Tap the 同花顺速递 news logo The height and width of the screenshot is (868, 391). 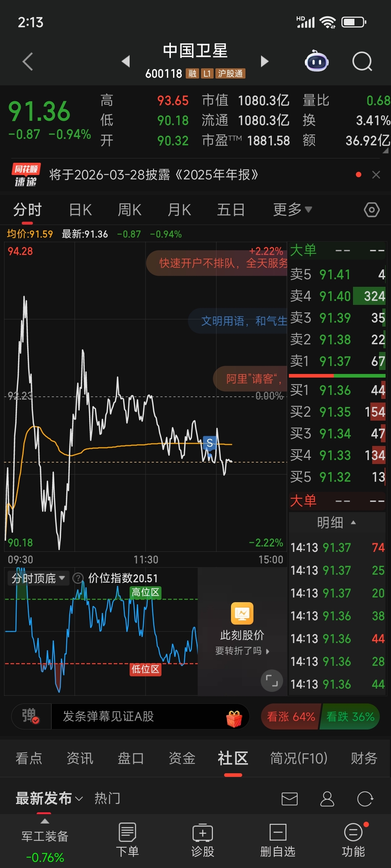26,175
